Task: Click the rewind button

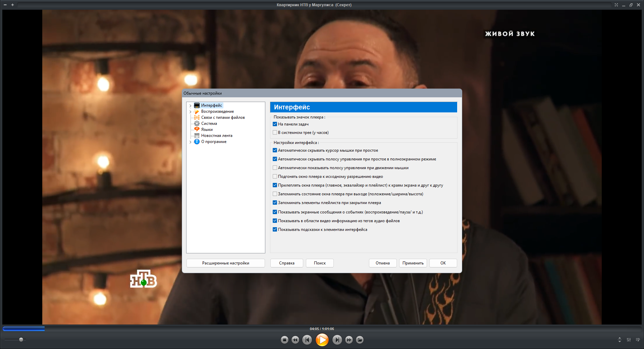Action: [x=295, y=340]
